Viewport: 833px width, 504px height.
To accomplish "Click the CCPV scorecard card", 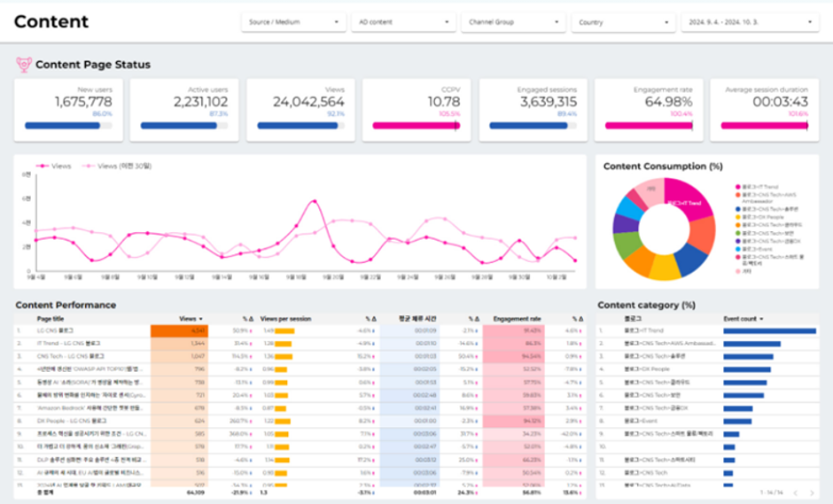I will tap(416, 110).
